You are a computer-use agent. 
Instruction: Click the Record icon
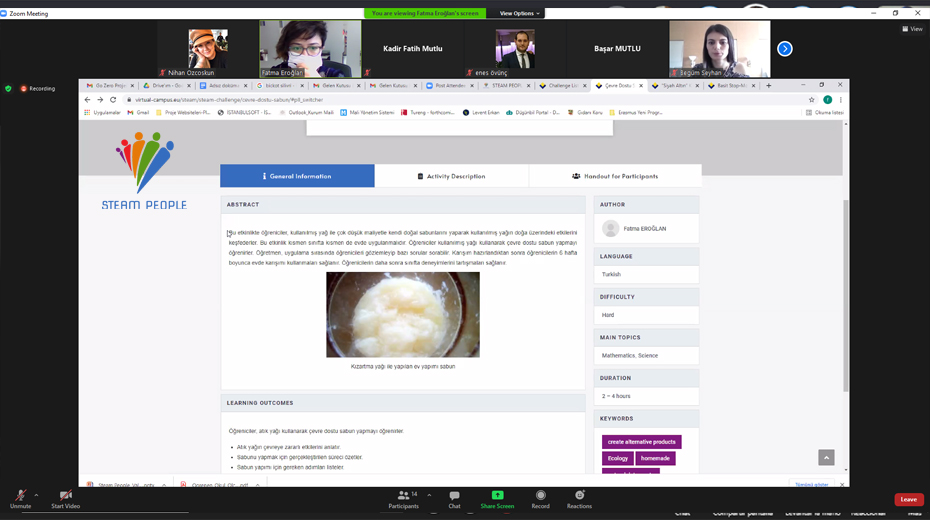click(540, 499)
